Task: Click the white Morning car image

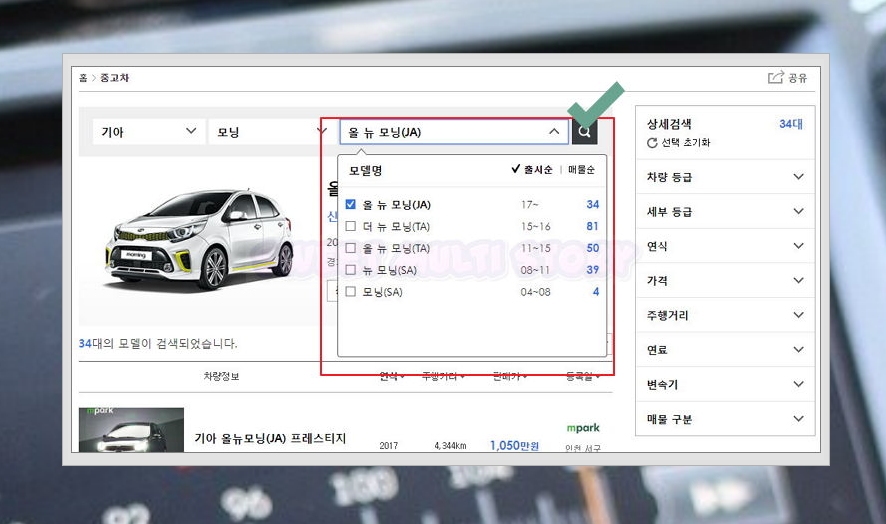Action: tap(199, 239)
